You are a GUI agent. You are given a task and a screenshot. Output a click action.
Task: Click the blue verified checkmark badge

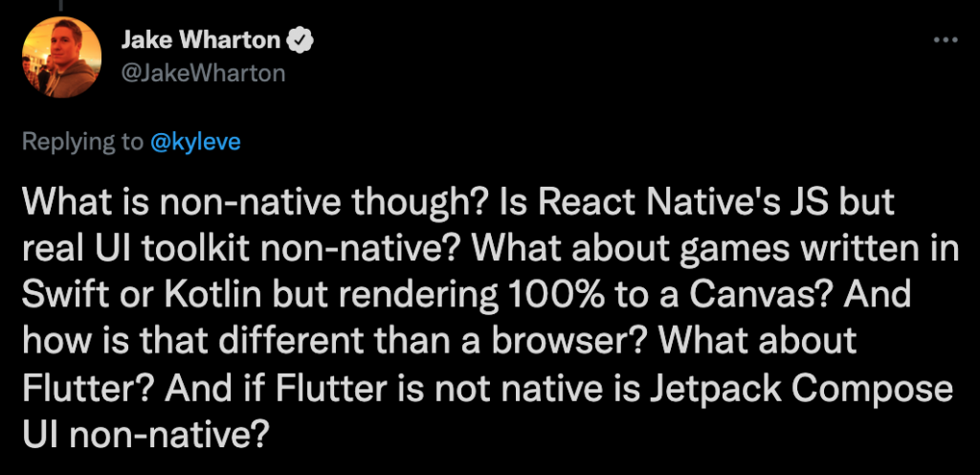tap(300, 41)
